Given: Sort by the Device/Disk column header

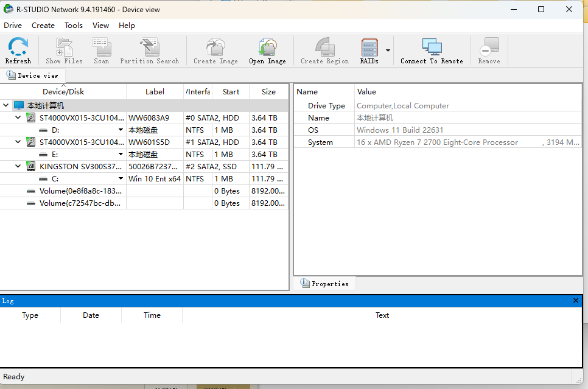Looking at the screenshot, I should pyautogui.click(x=63, y=91).
